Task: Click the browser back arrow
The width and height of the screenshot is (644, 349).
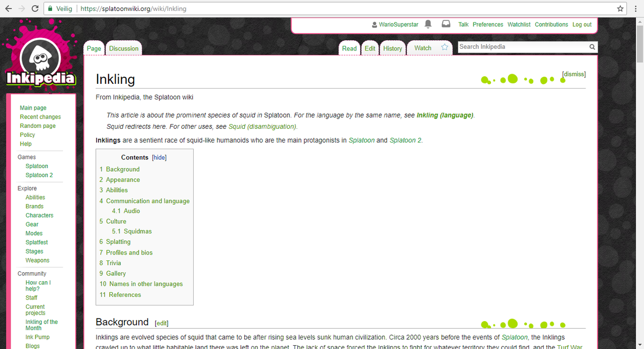Action: click(9, 9)
